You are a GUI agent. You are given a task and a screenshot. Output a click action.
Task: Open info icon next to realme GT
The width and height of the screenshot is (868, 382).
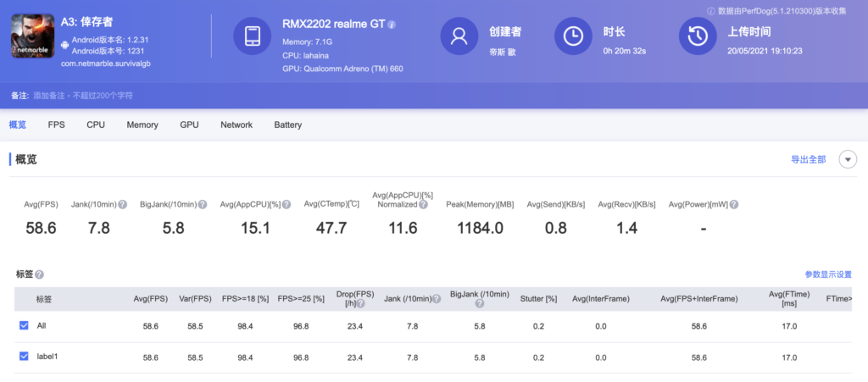392,25
